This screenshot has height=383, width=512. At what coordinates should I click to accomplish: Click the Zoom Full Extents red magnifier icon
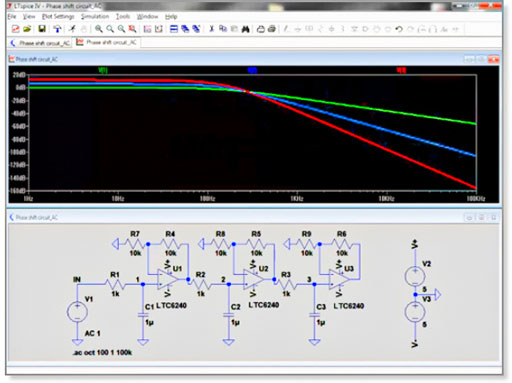coord(132,29)
